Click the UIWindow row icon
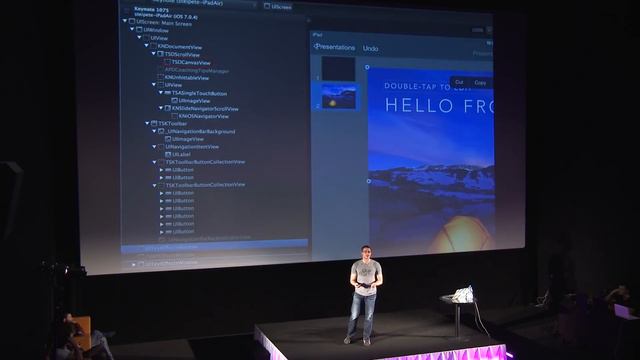The width and height of the screenshot is (640, 360). 139,30
